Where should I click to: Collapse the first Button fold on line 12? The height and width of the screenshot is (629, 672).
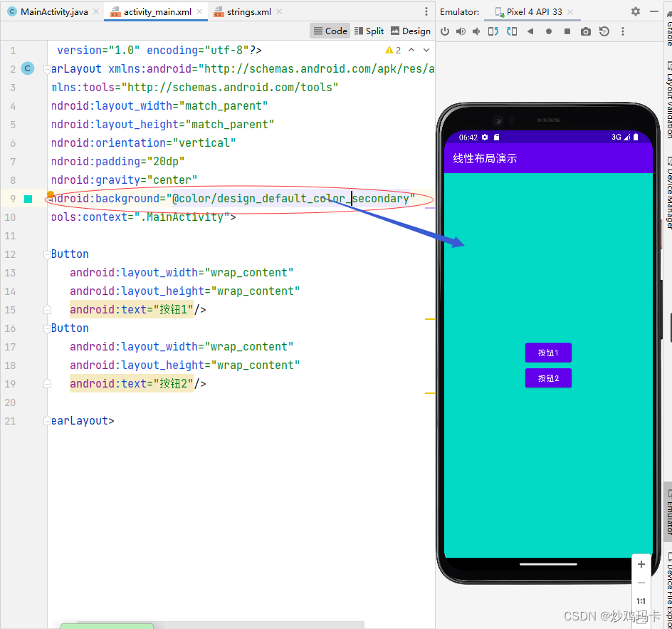47,255
